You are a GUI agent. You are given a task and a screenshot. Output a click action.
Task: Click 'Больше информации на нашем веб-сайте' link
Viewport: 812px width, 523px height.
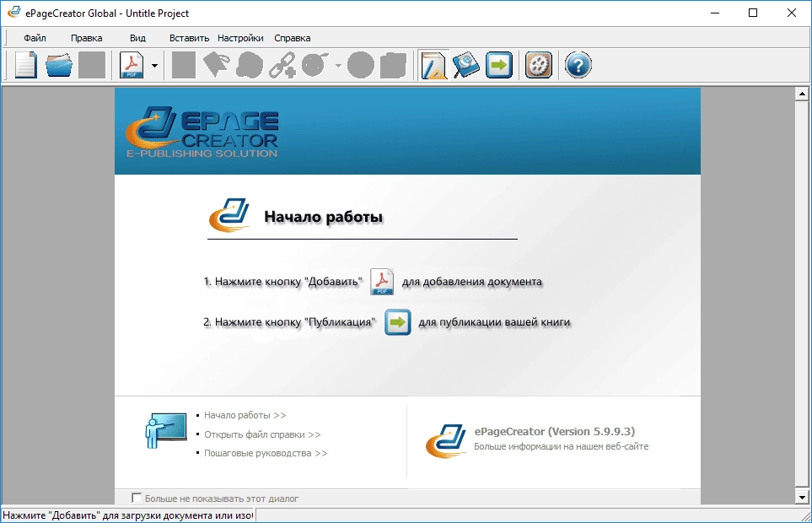click(x=562, y=446)
